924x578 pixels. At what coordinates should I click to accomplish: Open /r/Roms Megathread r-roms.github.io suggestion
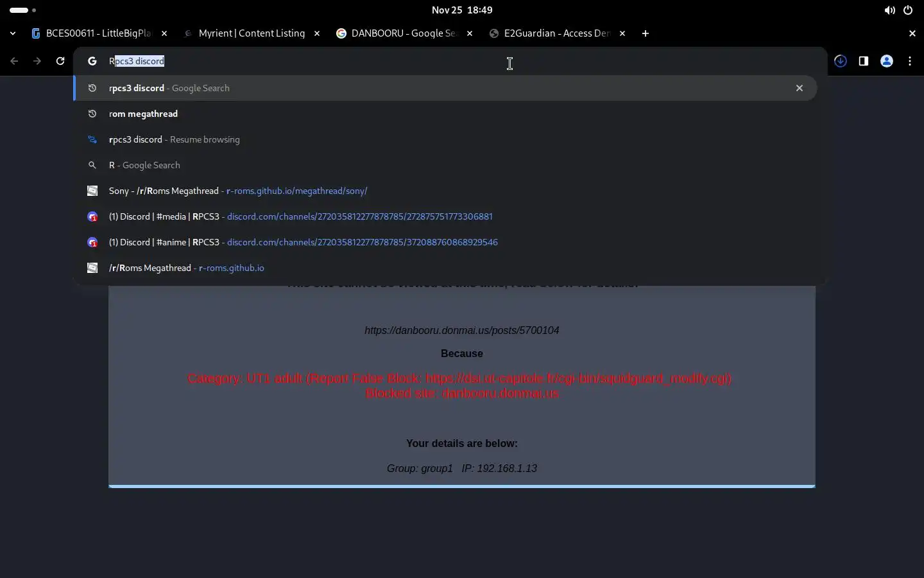(445, 268)
